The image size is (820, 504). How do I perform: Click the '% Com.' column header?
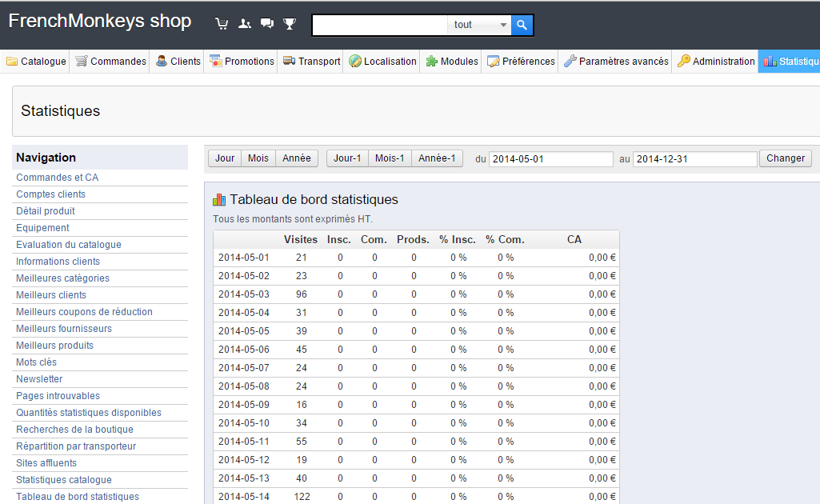coord(505,239)
